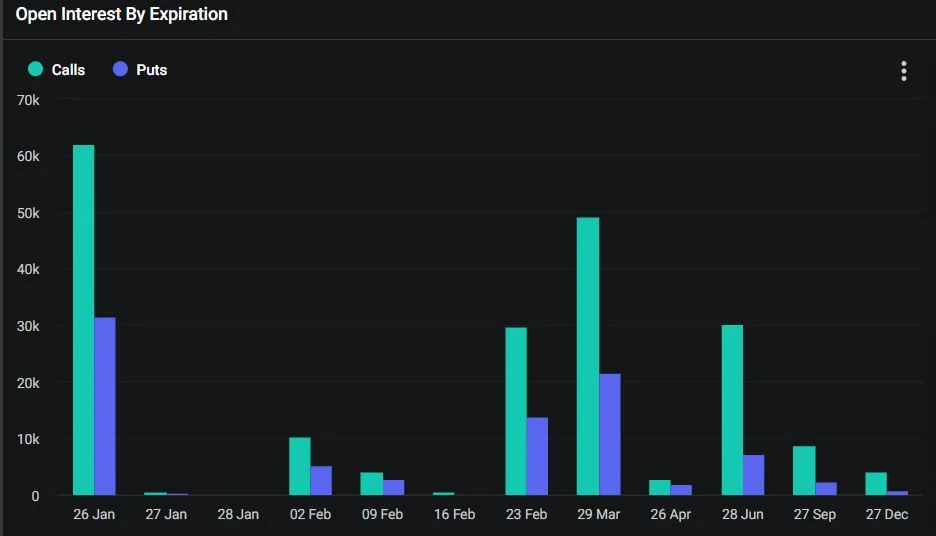Click the 27 Dec Puts bar
The image size is (936, 536).
point(897,493)
